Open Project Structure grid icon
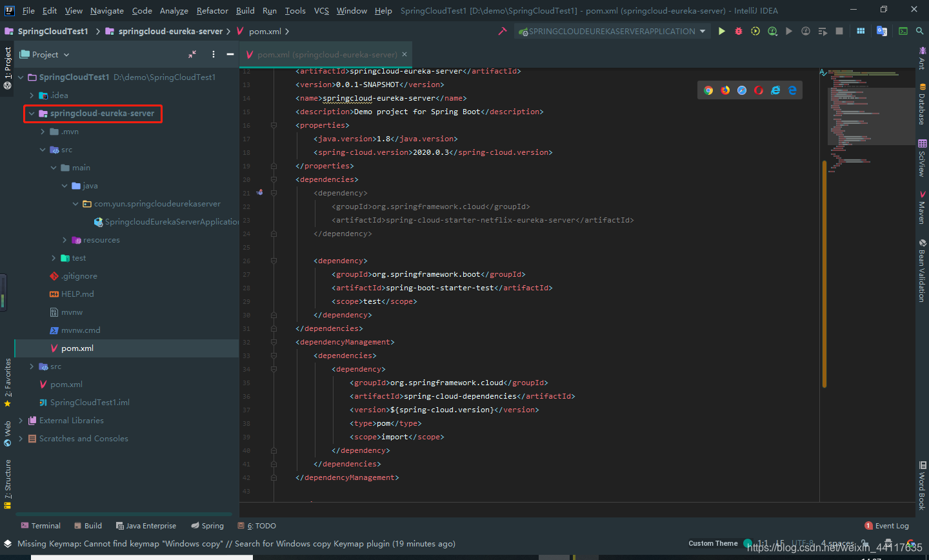 click(861, 31)
